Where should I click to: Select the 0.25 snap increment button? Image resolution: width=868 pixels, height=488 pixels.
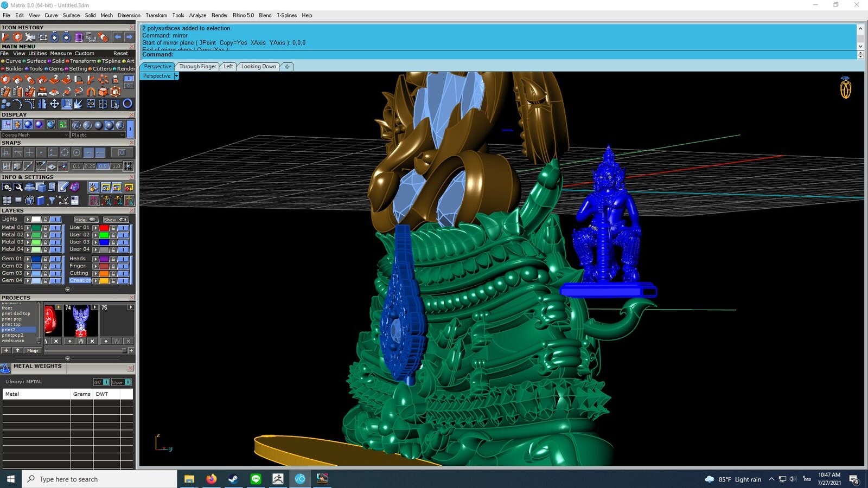(90, 166)
